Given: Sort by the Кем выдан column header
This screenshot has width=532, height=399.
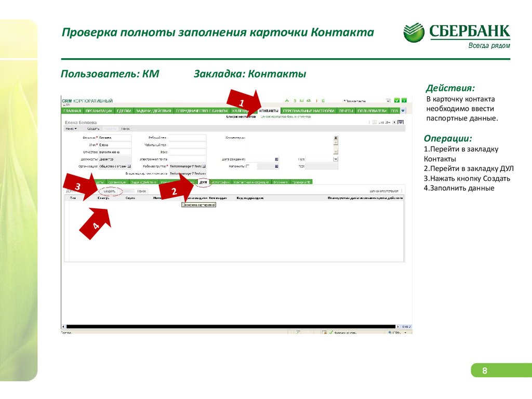Looking at the screenshot, I should coord(218,198).
